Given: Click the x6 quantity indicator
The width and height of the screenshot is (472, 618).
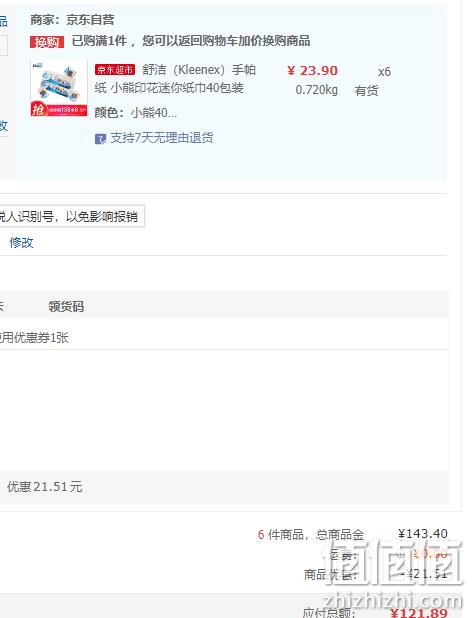Looking at the screenshot, I should click(384, 72).
